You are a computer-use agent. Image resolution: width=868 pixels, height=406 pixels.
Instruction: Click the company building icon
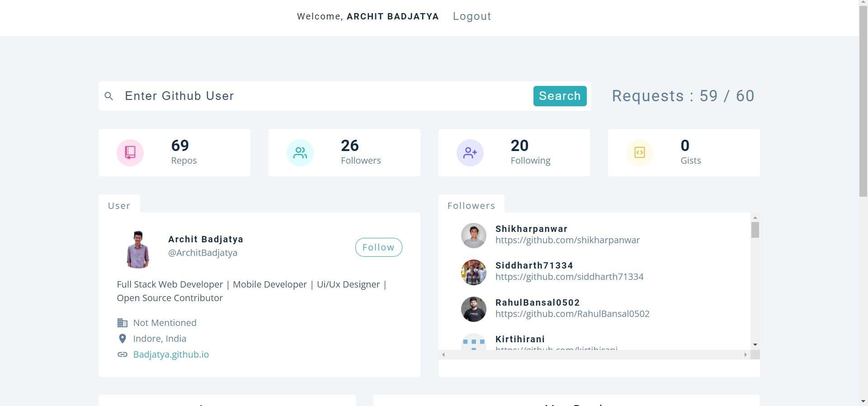pos(122,323)
